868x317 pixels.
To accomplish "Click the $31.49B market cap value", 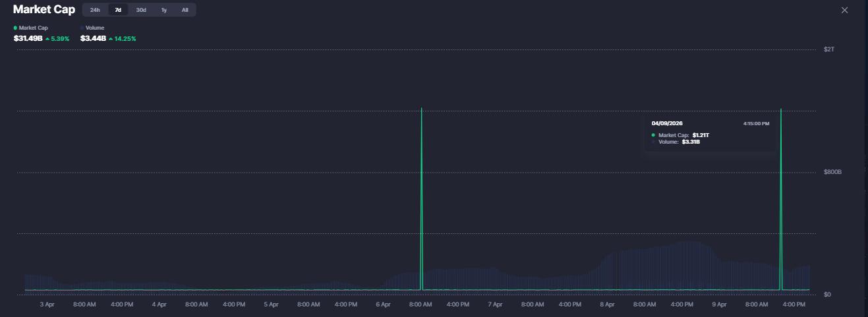I will pyautogui.click(x=28, y=39).
